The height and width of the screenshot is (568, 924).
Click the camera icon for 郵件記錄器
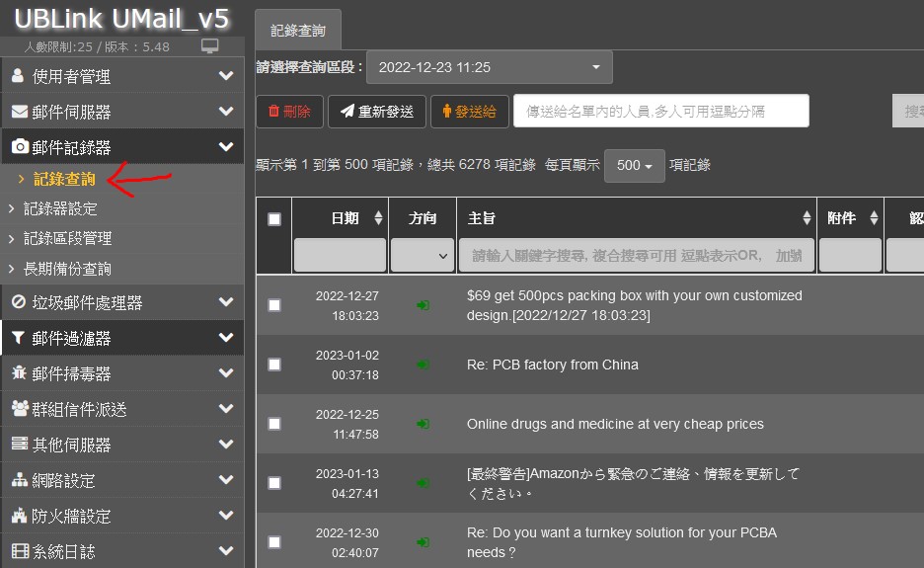[20, 147]
